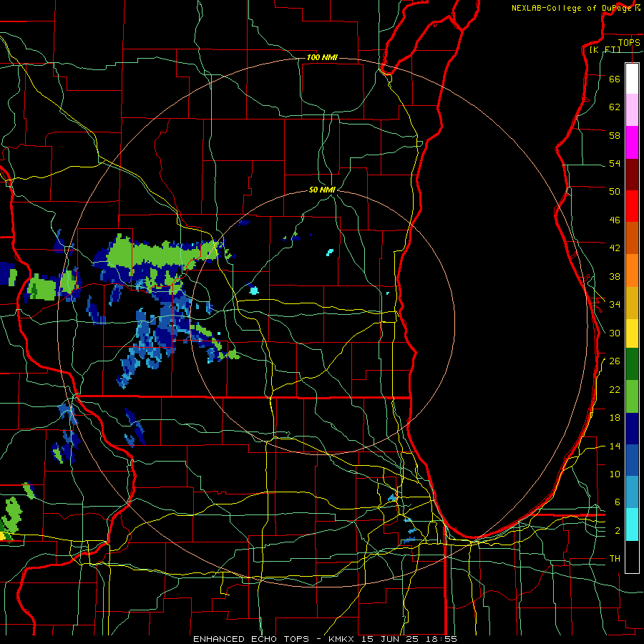Click legend value 46
Screen dimensions: 644x644
(615, 220)
